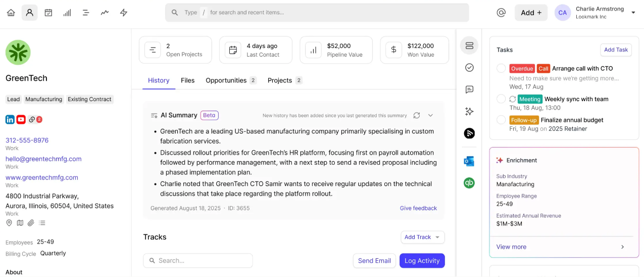Click the GreenTech company logo

(18, 53)
